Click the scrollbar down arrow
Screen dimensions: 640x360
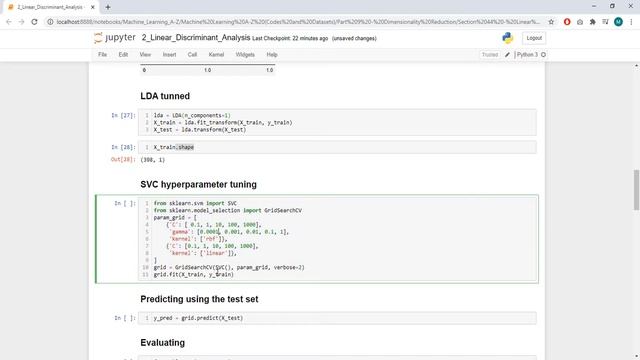click(636, 357)
